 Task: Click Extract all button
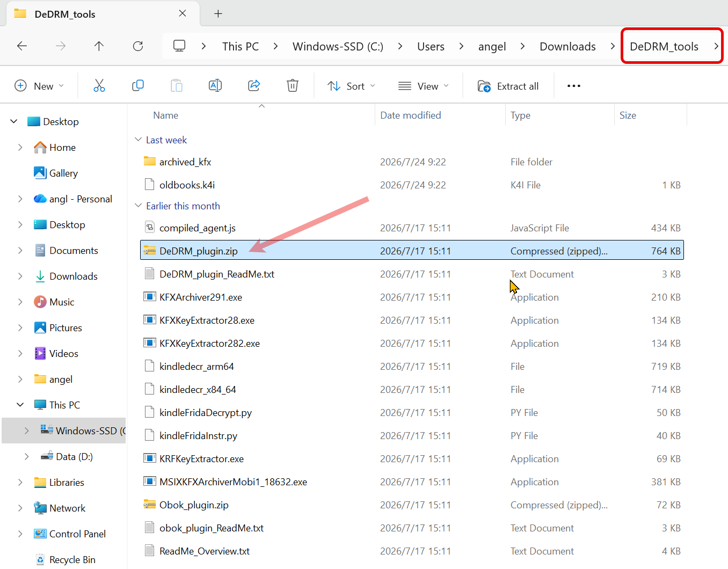(508, 86)
